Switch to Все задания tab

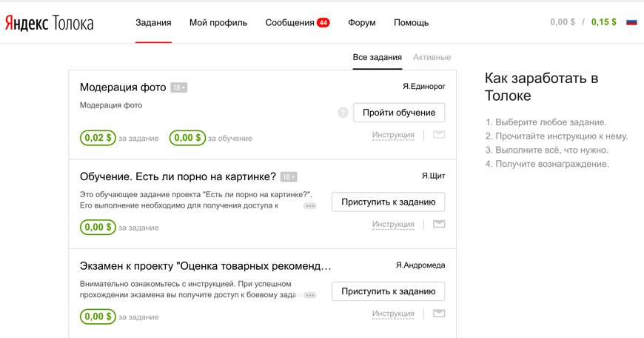click(x=377, y=58)
